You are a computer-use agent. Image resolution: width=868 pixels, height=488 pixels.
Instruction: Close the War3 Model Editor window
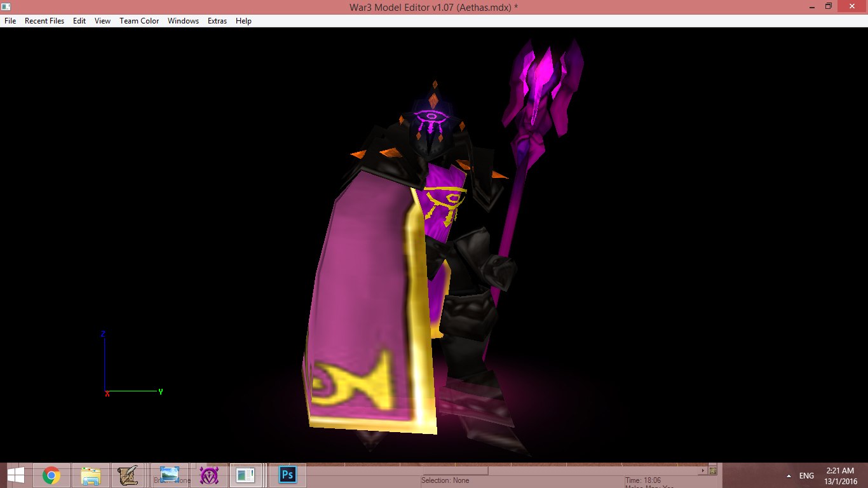(x=852, y=6)
